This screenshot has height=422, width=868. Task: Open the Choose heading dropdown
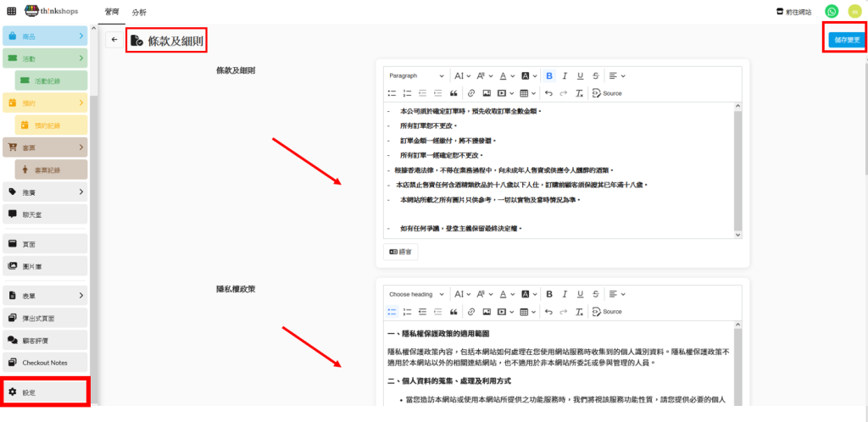tap(415, 294)
